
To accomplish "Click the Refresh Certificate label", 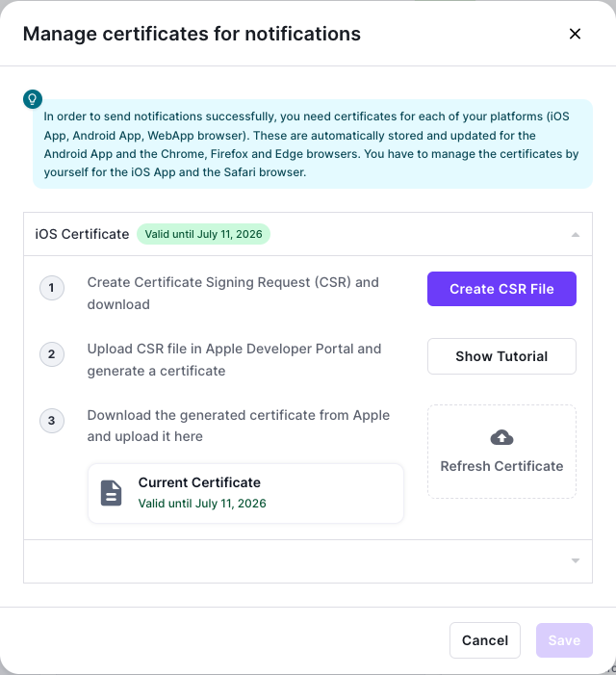I will pos(501,466).
